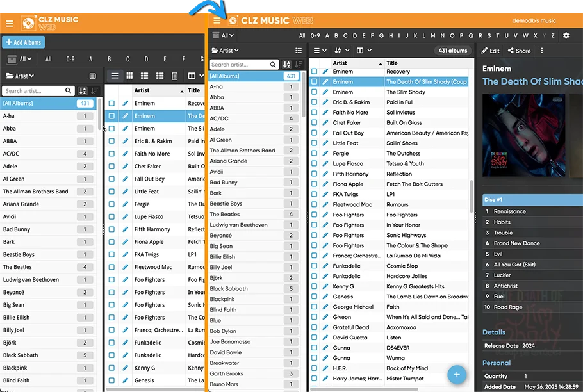Filter by letter F in new layout alphabet bar
Viewport: 583px width, 392px height.
click(372, 35)
